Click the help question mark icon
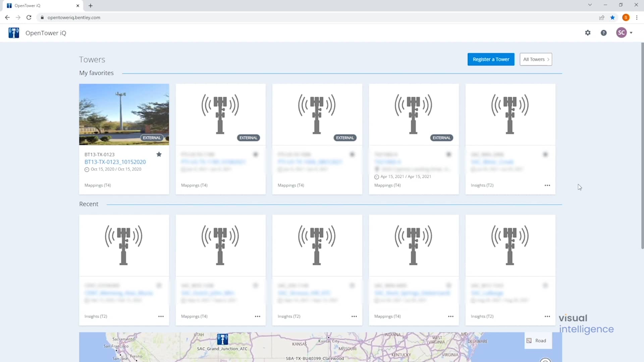Screen dimensions: 644x362 click(604, 33)
